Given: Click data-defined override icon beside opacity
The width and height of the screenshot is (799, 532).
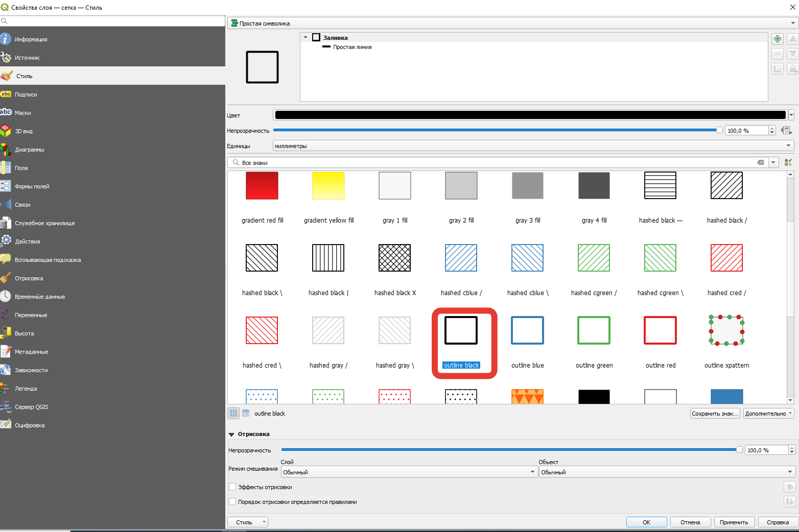Looking at the screenshot, I should tap(787, 131).
